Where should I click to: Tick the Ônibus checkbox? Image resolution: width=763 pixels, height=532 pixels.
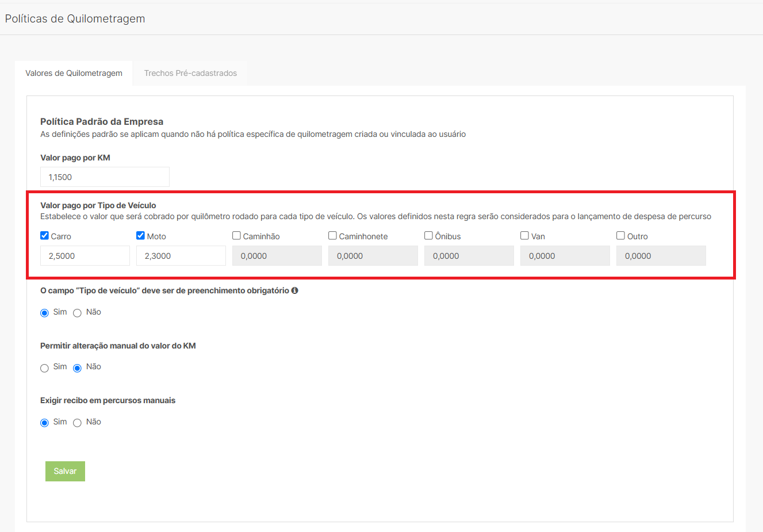point(428,235)
